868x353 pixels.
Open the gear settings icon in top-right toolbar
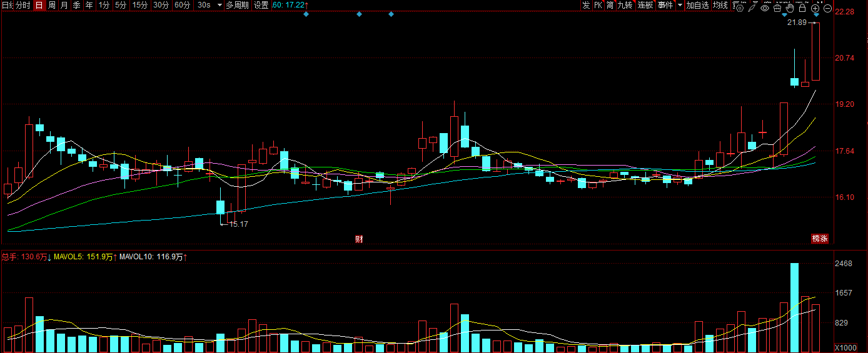(739, 7)
